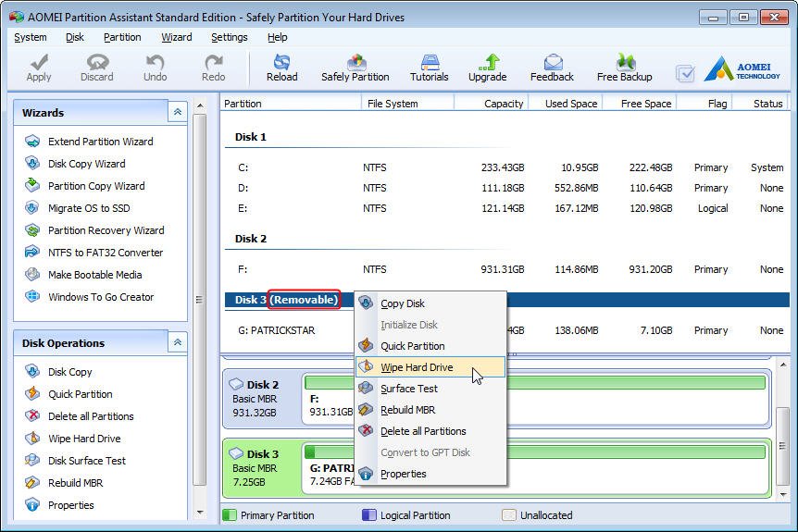Open Tutorials from the toolbar
Screen dimensions: 798x532
tap(429, 62)
